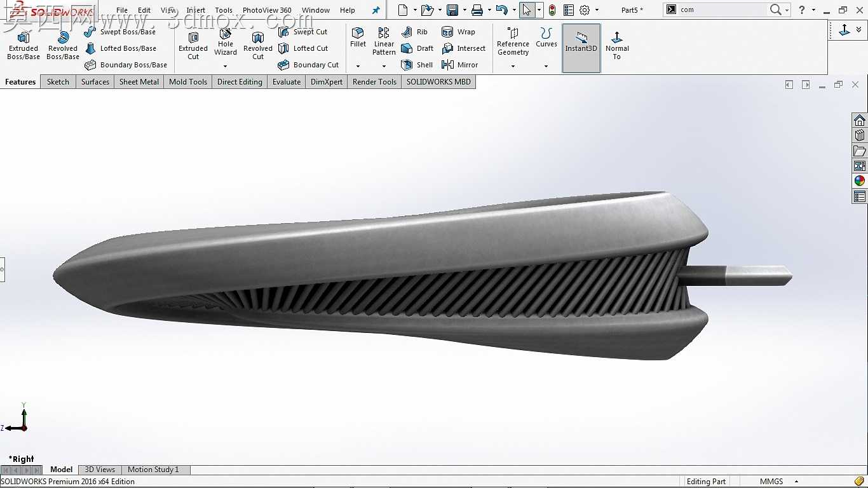
Task: Switch to the Surfaces tab
Action: point(95,82)
